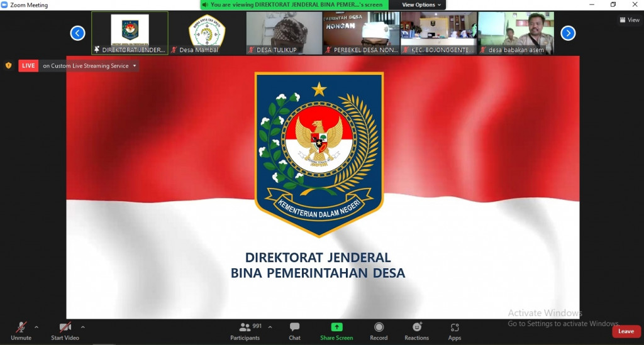Click muted mic icon on DESA TULIKUP
Viewport: 644px width, 345px height.
pyautogui.click(x=251, y=50)
